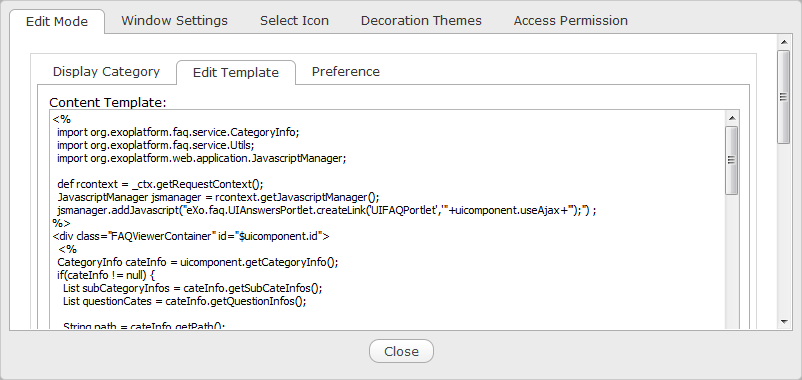
Task: Click the outer panel scroll up arrow
Action: tap(784, 42)
